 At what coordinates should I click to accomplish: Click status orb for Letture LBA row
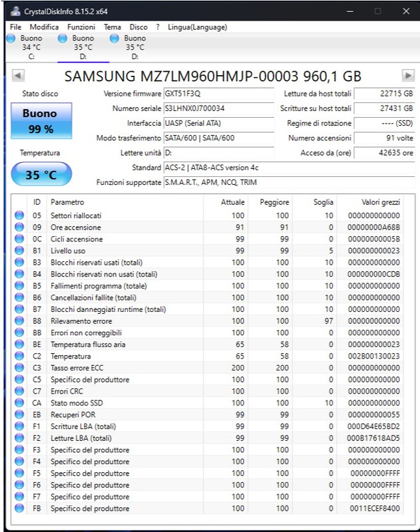tap(19, 438)
